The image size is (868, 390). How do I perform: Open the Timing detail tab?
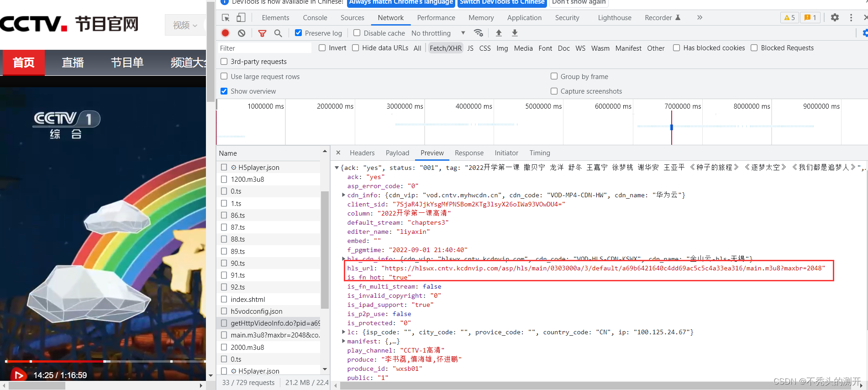pos(540,153)
